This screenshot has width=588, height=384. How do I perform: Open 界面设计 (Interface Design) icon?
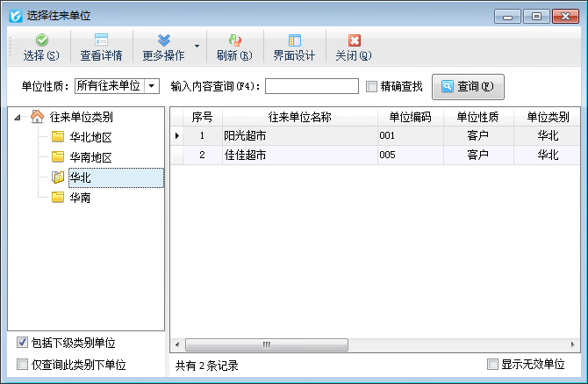(x=294, y=40)
